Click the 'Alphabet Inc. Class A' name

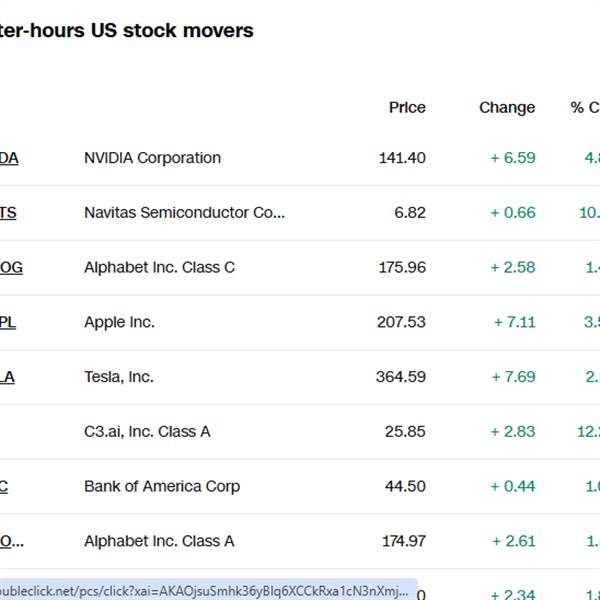click(159, 541)
